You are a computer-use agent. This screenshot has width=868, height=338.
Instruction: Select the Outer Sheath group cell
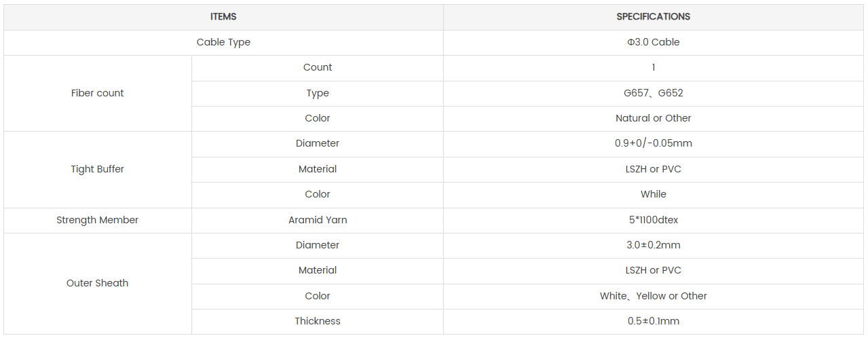98,283
